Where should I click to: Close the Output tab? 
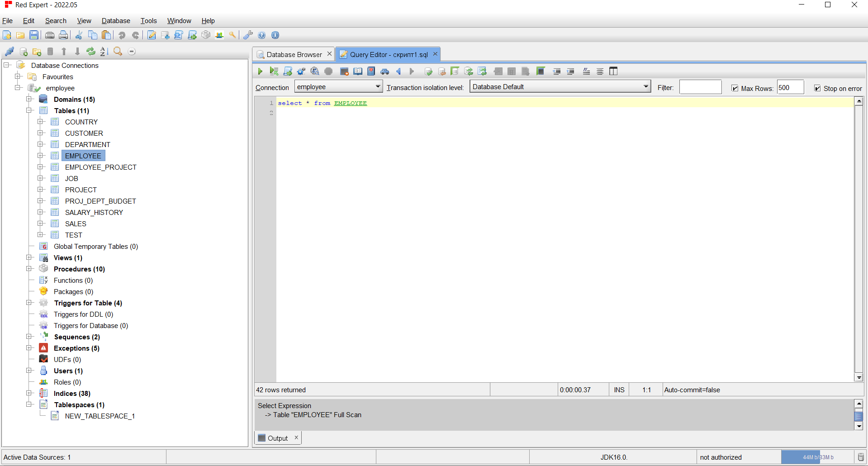click(296, 437)
